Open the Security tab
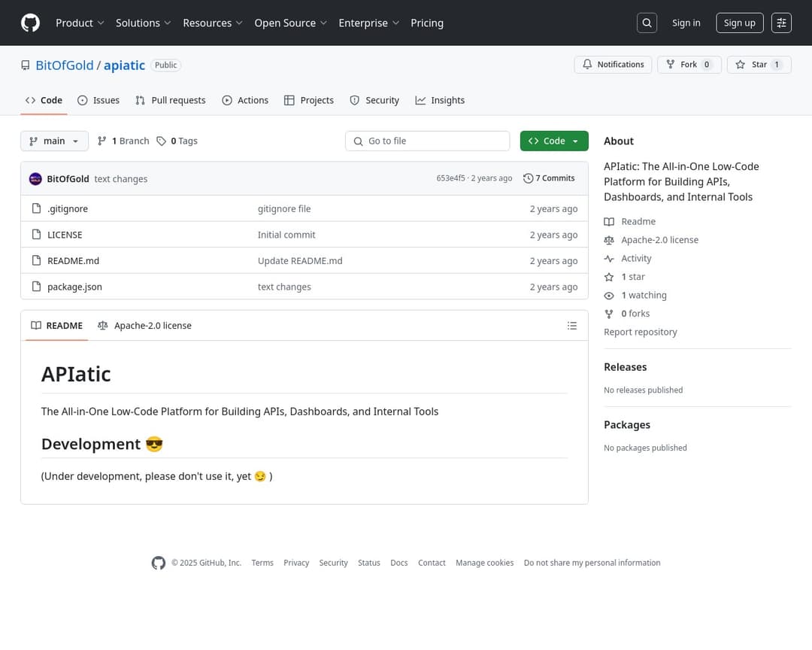 [374, 100]
